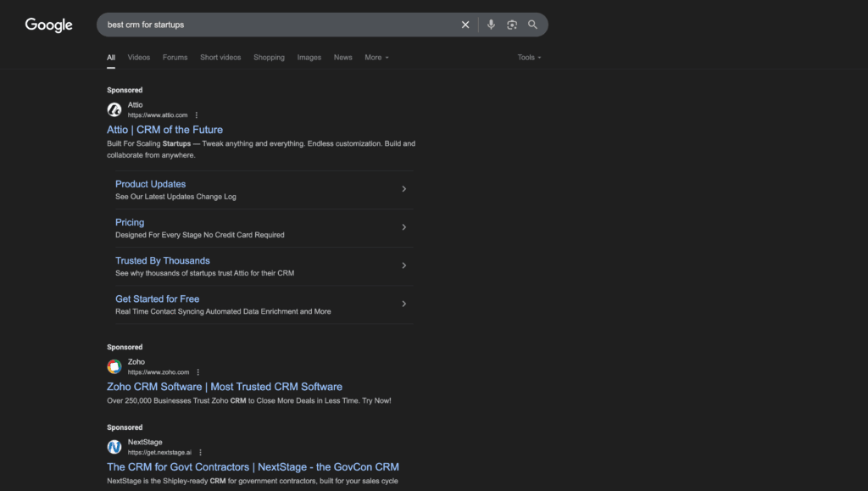Open three-dot menu beside attio.com URL
Screen dimensions: 868x491
(x=197, y=115)
